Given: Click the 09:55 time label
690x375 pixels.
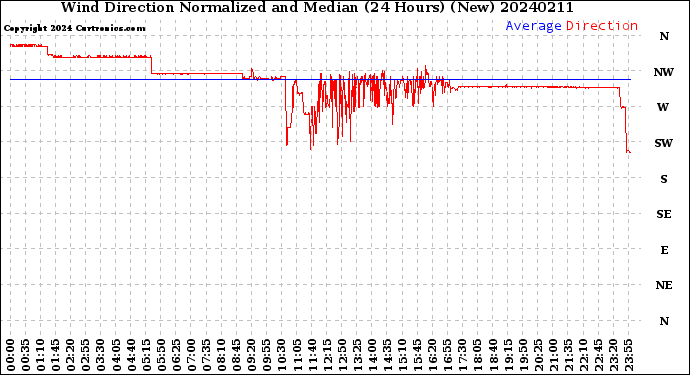Looking at the screenshot, I should 267,355.
